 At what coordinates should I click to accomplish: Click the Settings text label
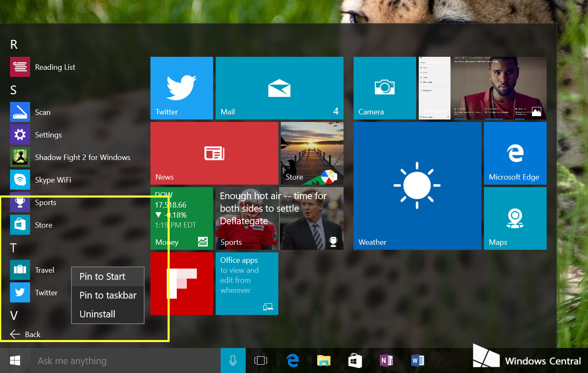pos(48,135)
